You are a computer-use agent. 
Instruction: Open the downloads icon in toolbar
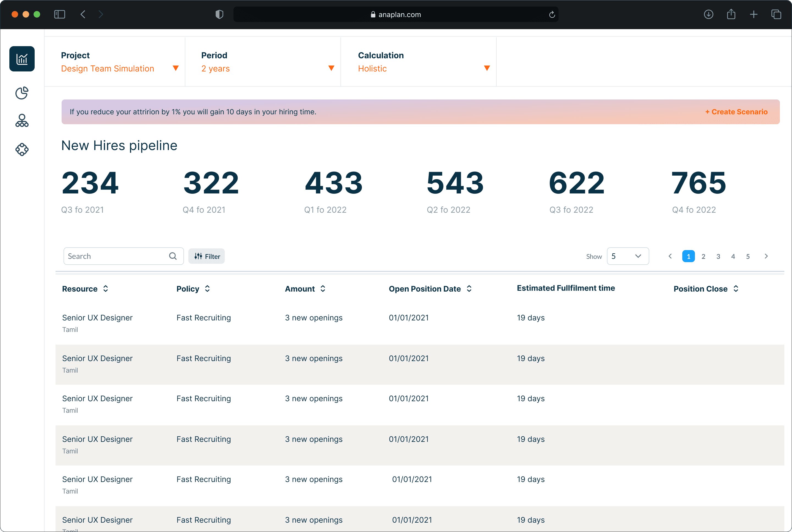(x=708, y=14)
